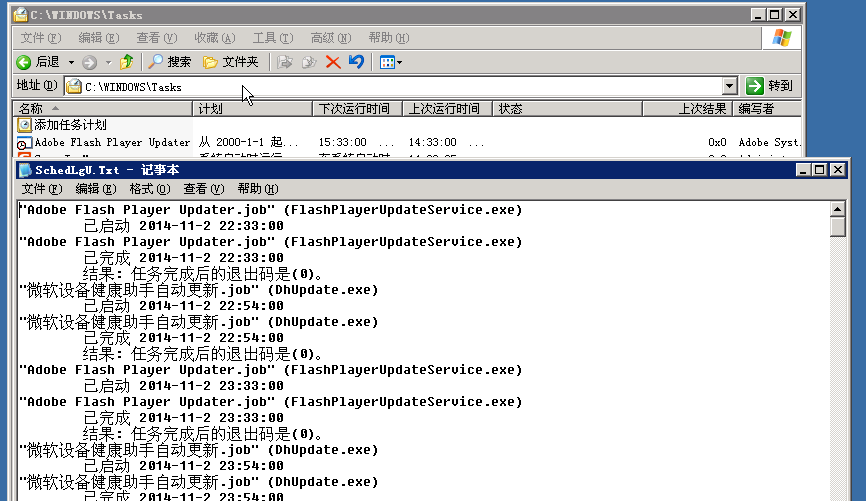Click the Adobe Flash Player Updater task icon
The image size is (866, 501).
(24, 143)
